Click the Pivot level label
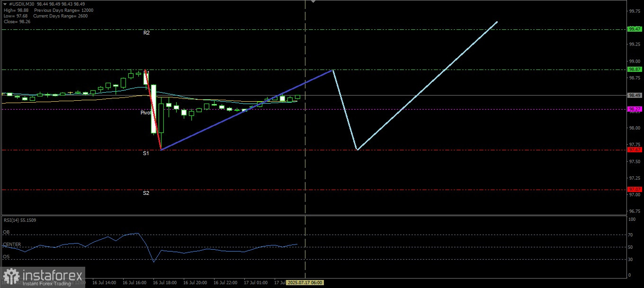The height and width of the screenshot is (288, 644). (x=146, y=113)
